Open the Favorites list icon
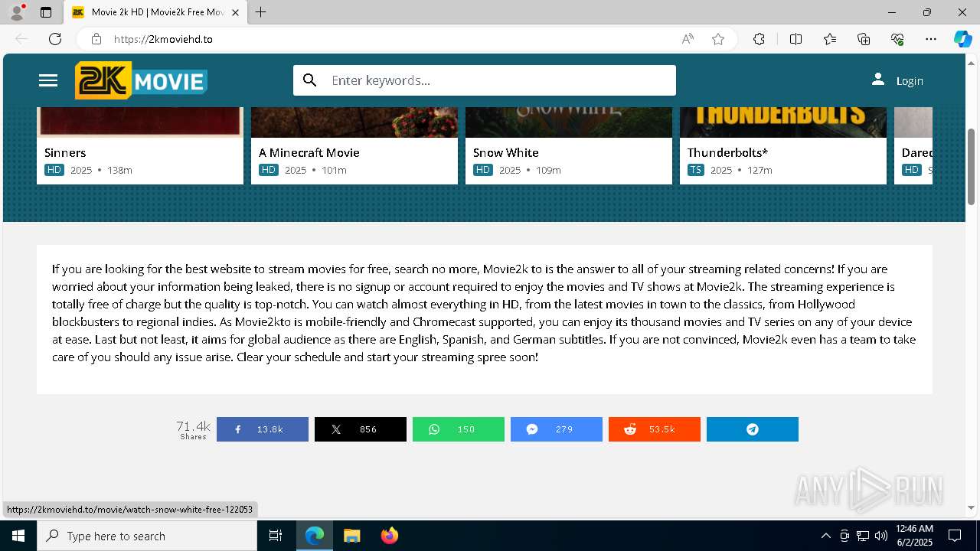This screenshot has width=980, height=551. click(x=830, y=39)
